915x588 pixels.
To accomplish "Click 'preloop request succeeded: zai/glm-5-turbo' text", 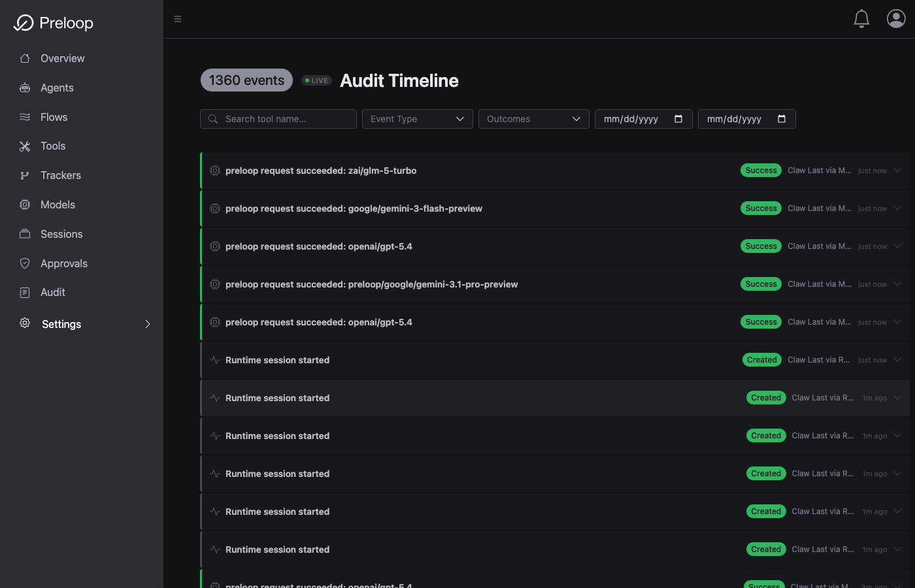I will pos(321,171).
